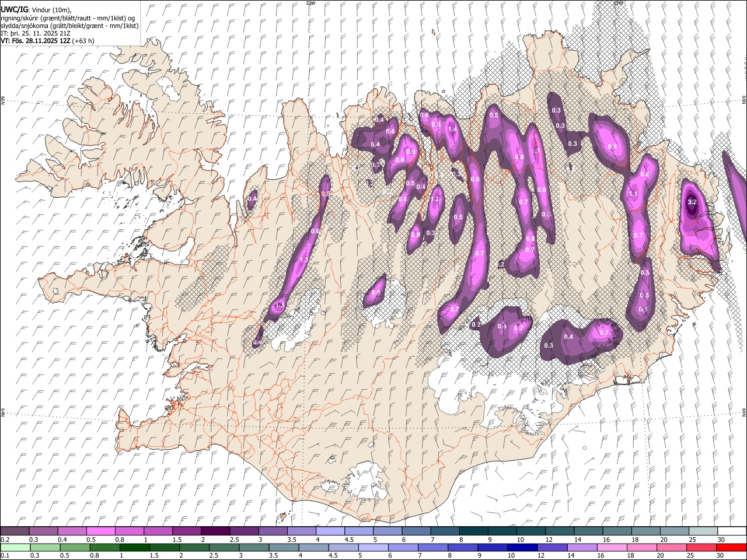Click the valid time 'VT: Fös. 28.11.2025 12Z (+63 h)'

pyautogui.click(x=47, y=41)
